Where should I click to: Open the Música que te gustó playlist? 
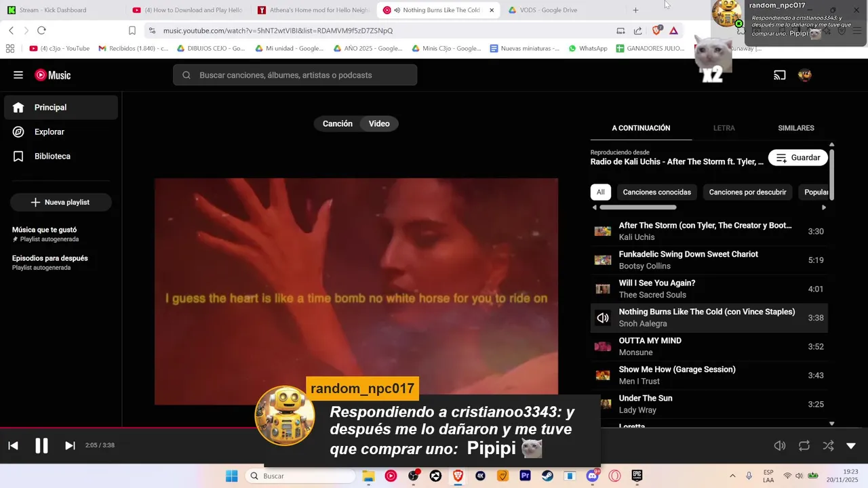point(60,234)
